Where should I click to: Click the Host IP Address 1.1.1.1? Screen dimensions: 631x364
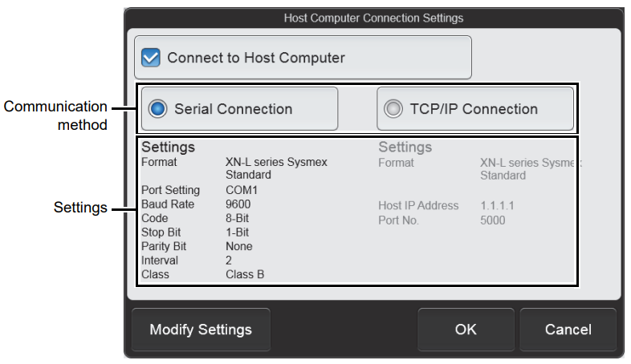tap(497, 205)
